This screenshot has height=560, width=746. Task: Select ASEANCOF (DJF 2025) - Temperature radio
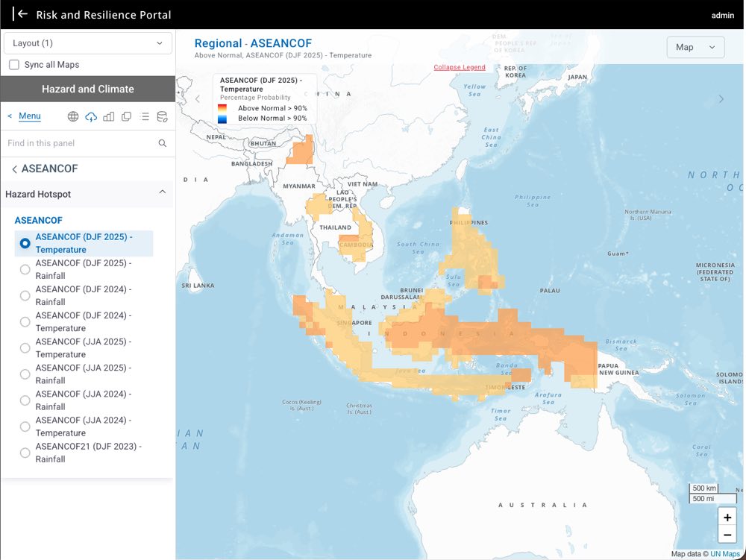(x=25, y=243)
